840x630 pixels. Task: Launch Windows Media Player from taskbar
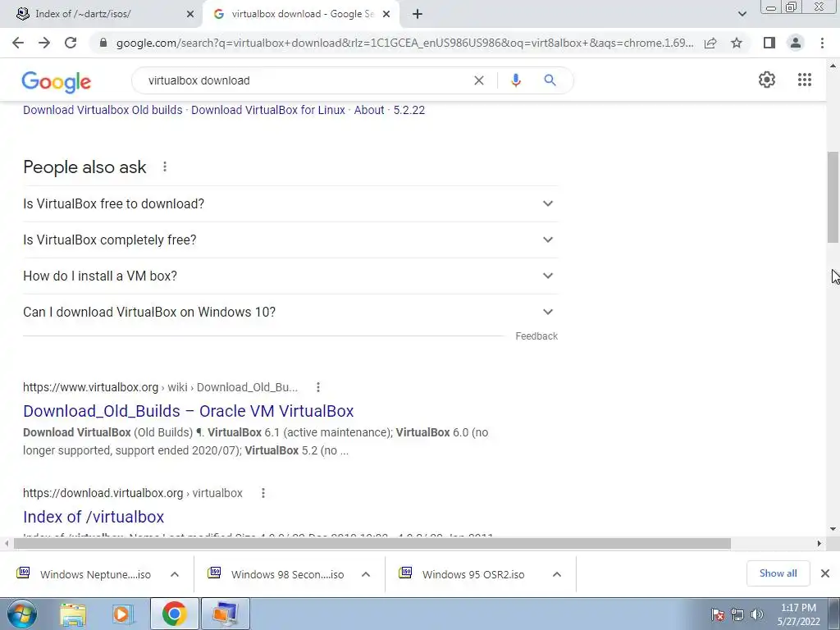[122, 614]
